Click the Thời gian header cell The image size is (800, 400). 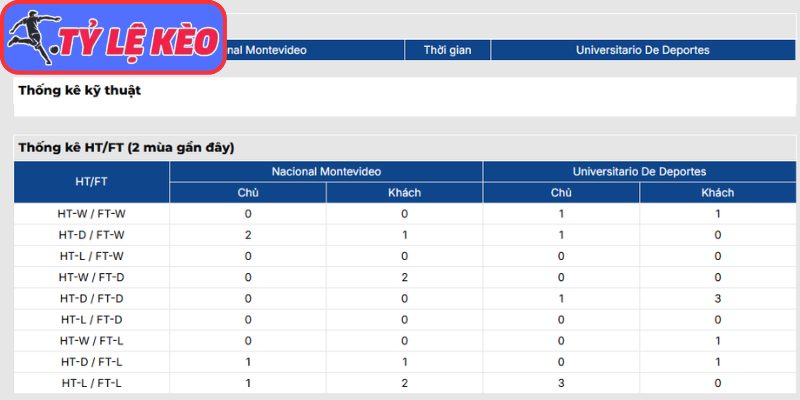[447, 50]
